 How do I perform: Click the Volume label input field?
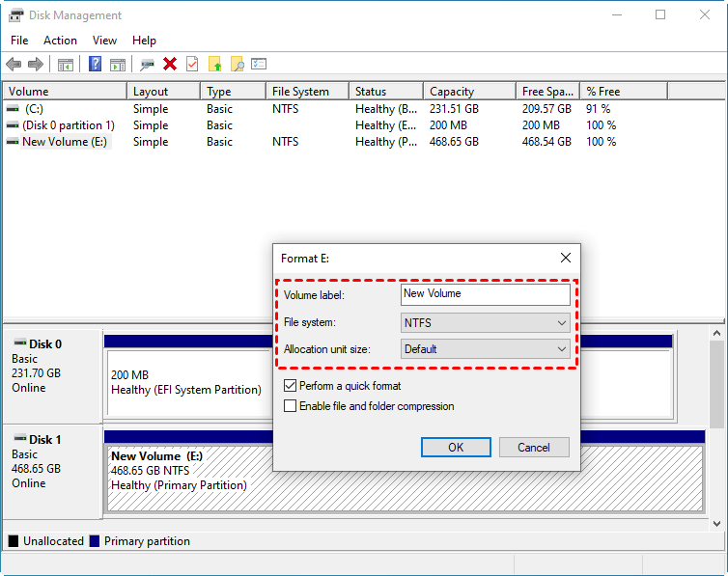[486, 294]
